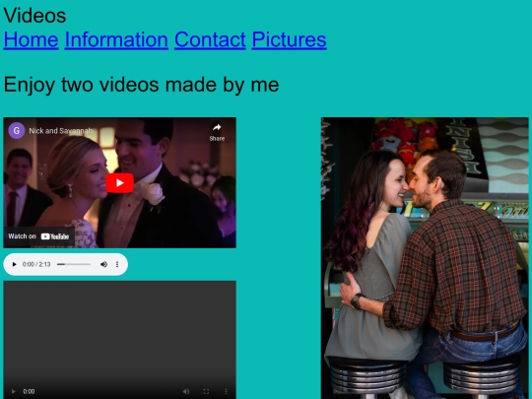Image resolution: width=532 pixels, height=399 pixels.
Task: Click the bottom video '0:00' time label
Action: pos(29,391)
